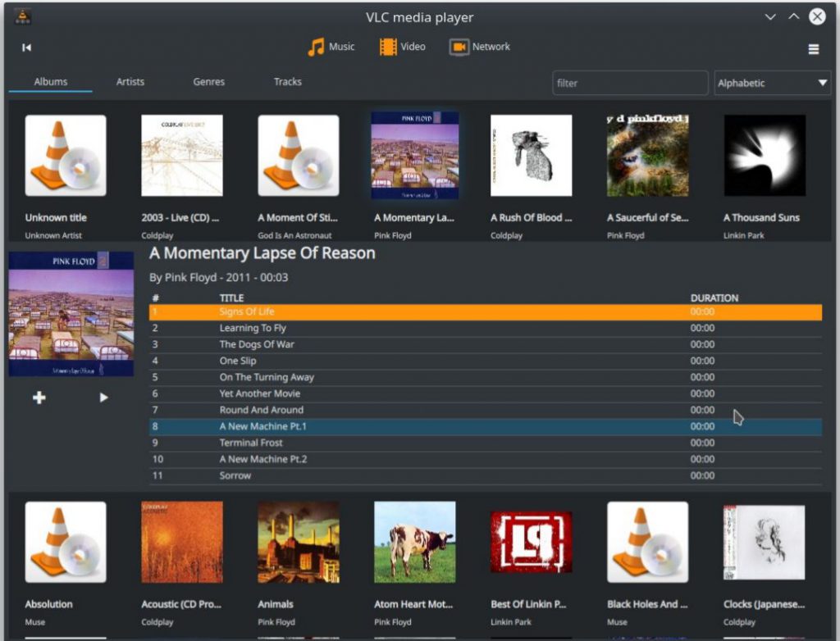The height and width of the screenshot is (641, 840).
Task: Click 'Absolution' album title text
Action: (48, 604)
